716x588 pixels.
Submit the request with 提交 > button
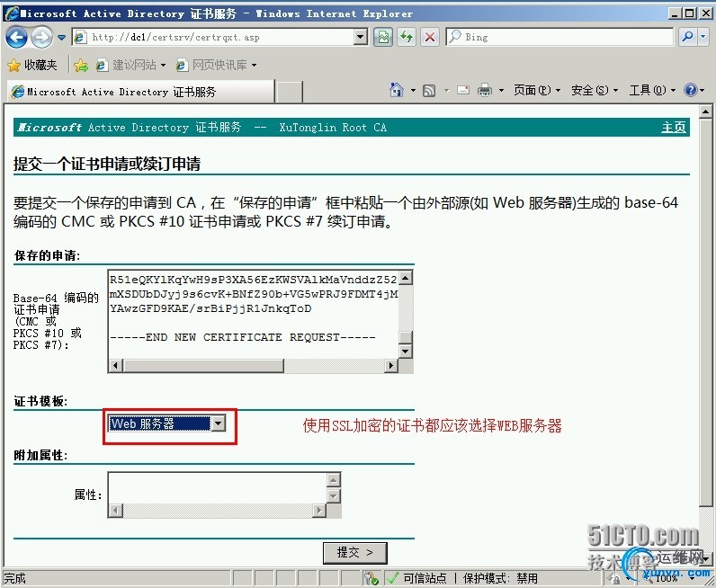[354, 553]
